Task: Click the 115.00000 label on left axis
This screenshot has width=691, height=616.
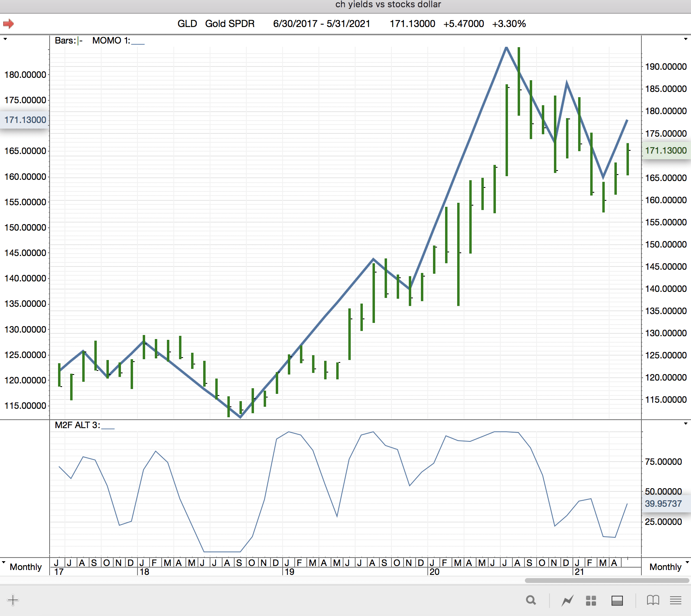Action: [x=25, y=406]
